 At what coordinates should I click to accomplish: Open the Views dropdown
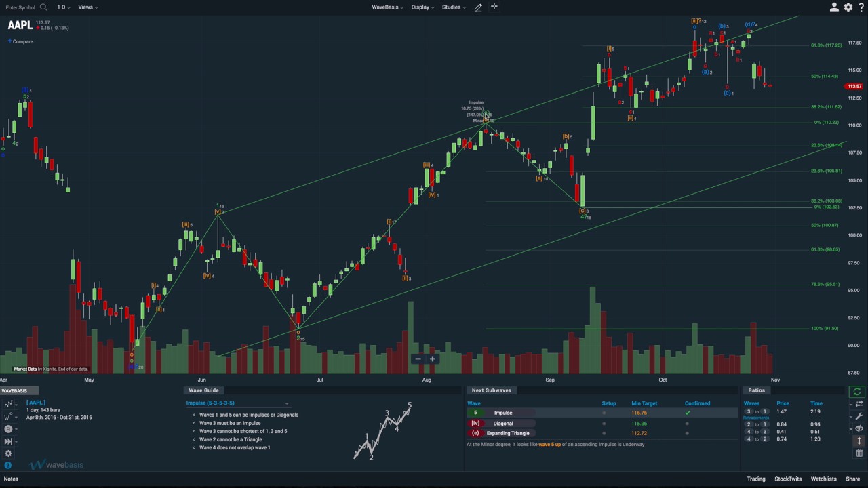click(87, 7)
